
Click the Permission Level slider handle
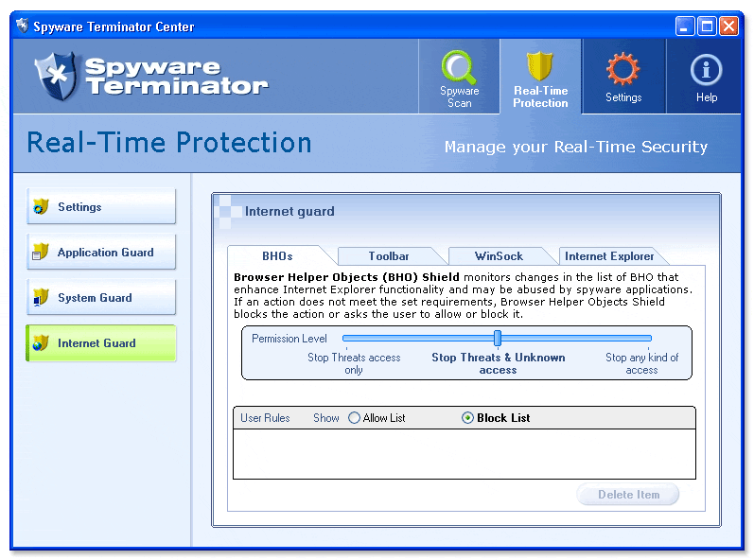(497, 339)
